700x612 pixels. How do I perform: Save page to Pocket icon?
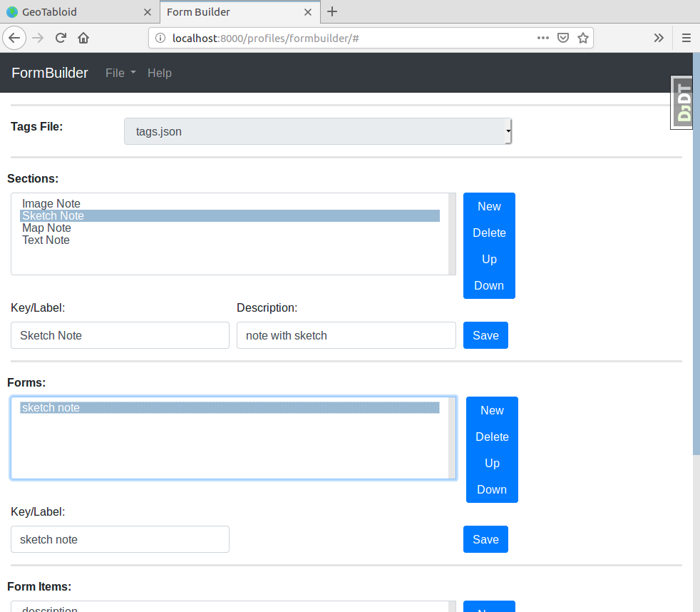pos(563,38)
